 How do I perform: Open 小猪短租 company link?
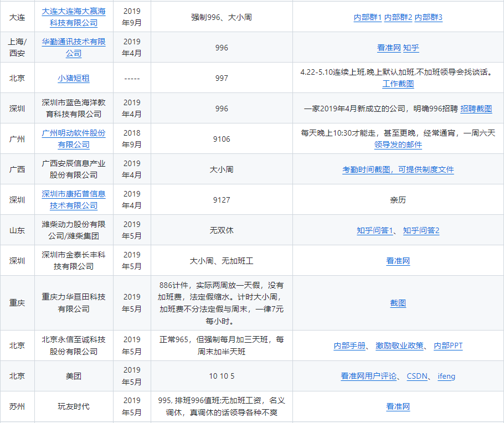pyautogui.click(x=74, y=78)
